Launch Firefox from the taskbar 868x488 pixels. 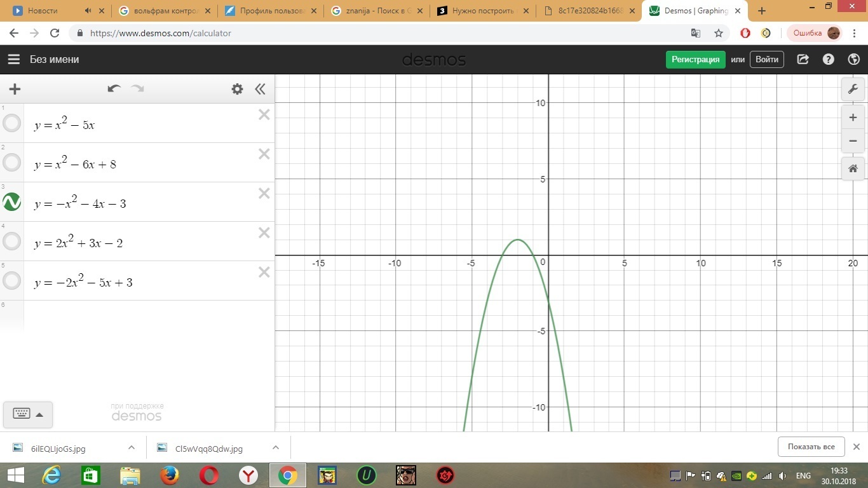tap(170, 475)
